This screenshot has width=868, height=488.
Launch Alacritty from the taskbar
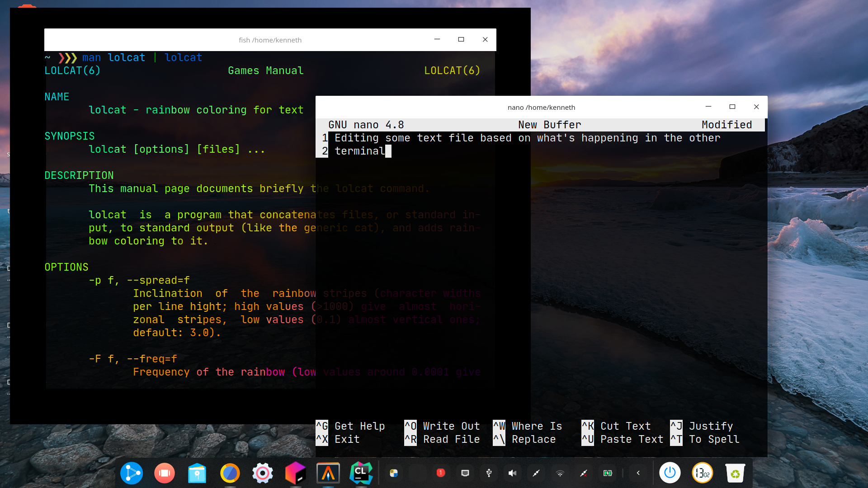coord(328,473)
